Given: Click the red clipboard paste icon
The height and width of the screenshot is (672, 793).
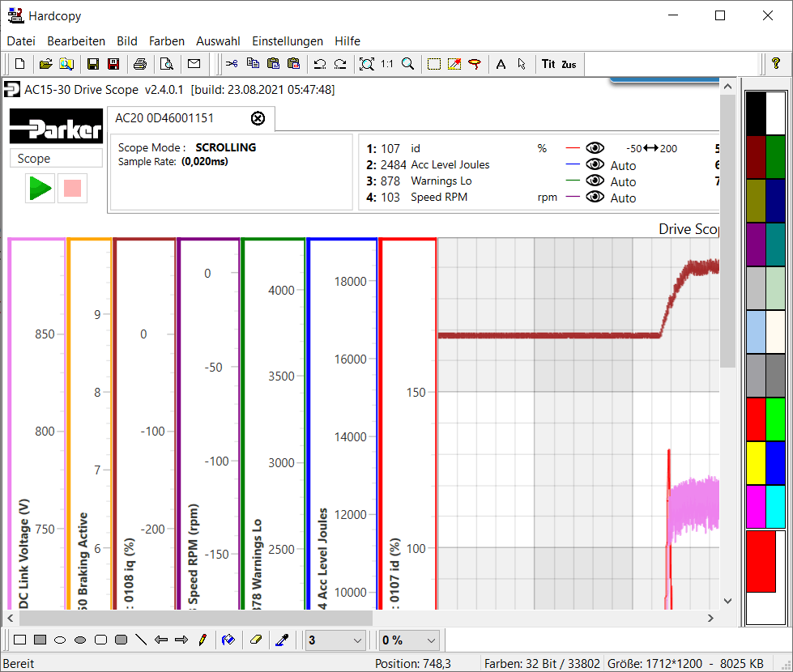Looking at the screenshot, I should (x=293, y=64).
